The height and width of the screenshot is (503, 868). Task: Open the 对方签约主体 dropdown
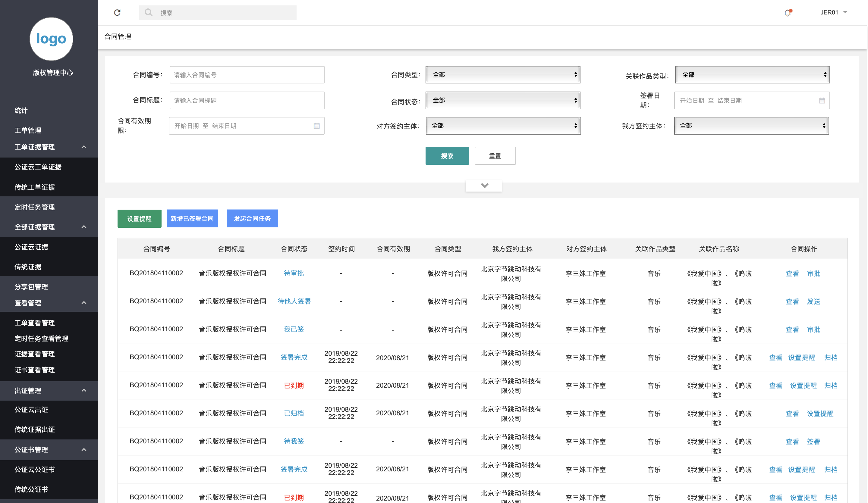click(x=503, y=126)
